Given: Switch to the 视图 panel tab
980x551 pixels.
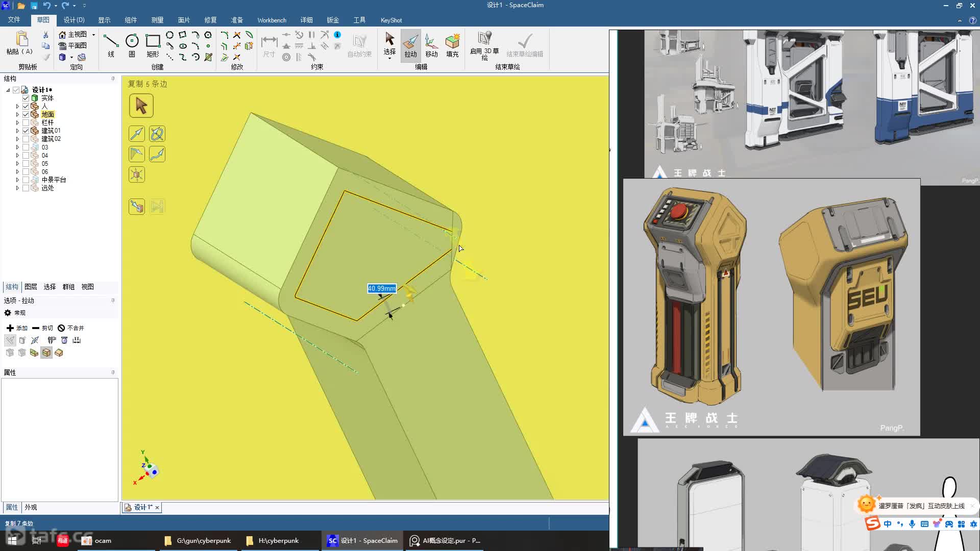Looking at the screenshot, I should [87, 287].
